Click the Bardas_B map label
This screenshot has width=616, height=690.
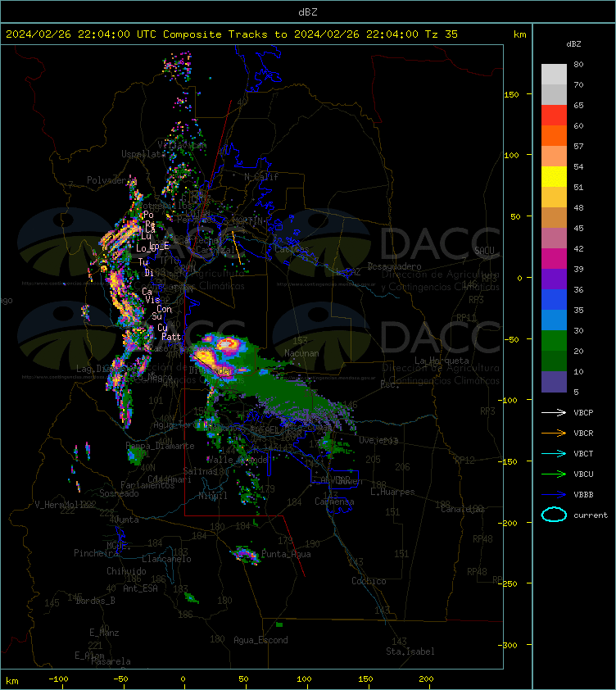[x=96, y=601]
